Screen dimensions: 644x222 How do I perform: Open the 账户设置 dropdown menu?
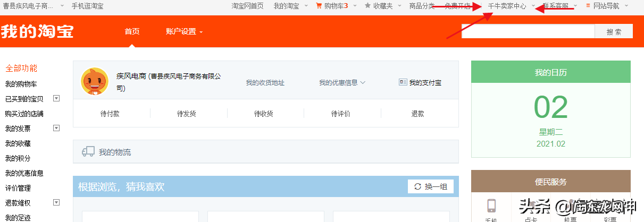pos(184,31)
